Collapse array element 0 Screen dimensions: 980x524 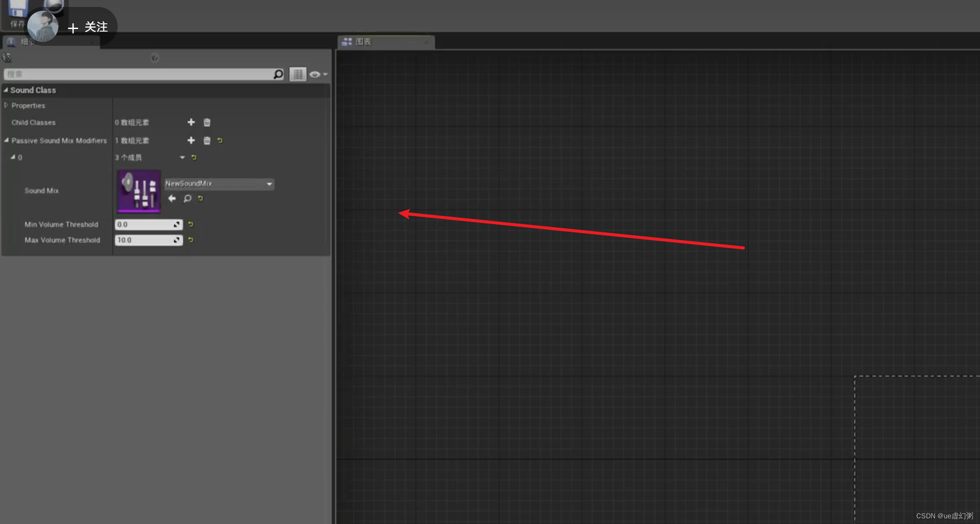click(x=13, y=157)
